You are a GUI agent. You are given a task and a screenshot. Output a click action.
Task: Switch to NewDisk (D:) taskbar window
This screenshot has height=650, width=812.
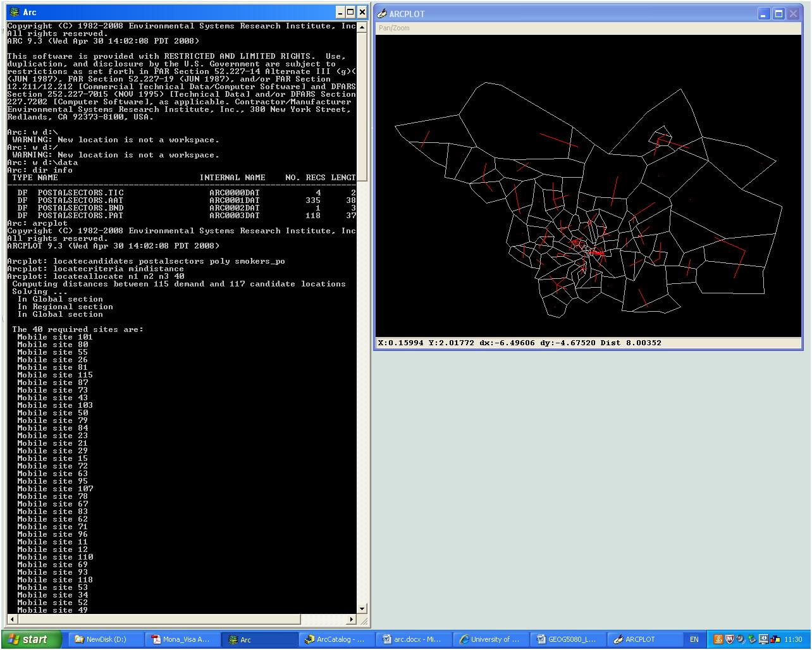[106, 639]
